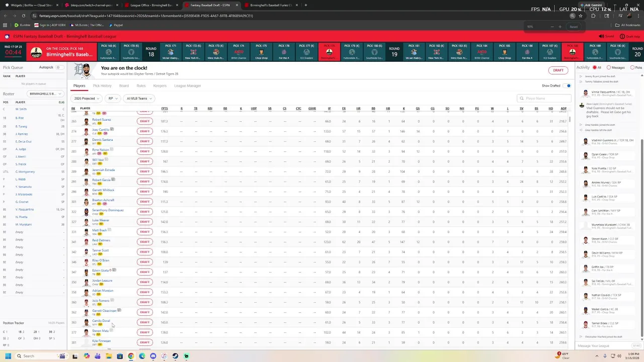Viewport: 644px width, 362px height.
Task: Click Reset in the zoom popup
Action: tap(573, 27)
